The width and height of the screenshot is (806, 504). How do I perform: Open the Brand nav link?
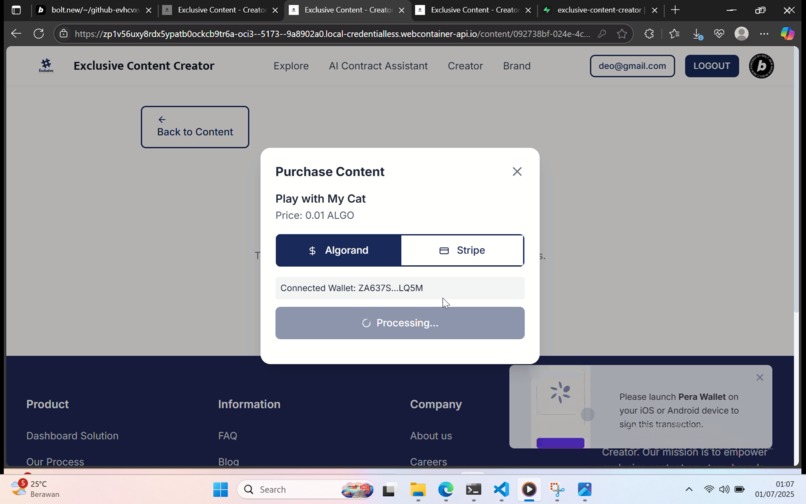517,66
